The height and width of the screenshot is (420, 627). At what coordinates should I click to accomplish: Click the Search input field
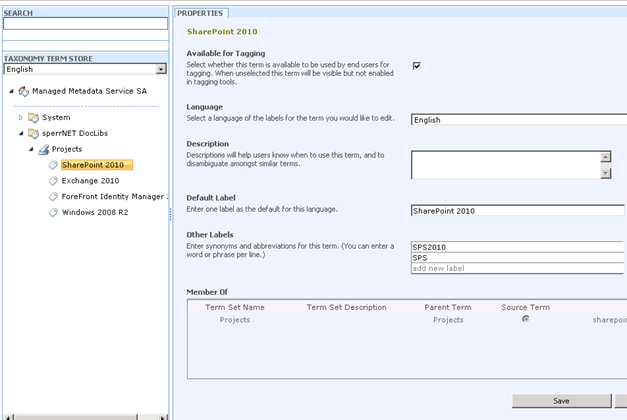[x=86, y=24]
